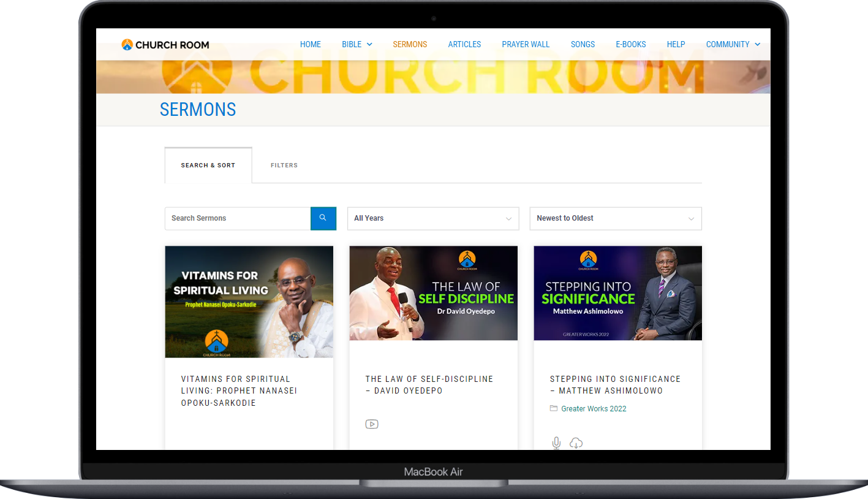
Task: Open the Vitamins for Spiritual Living thumbnail
Action: 249,302
